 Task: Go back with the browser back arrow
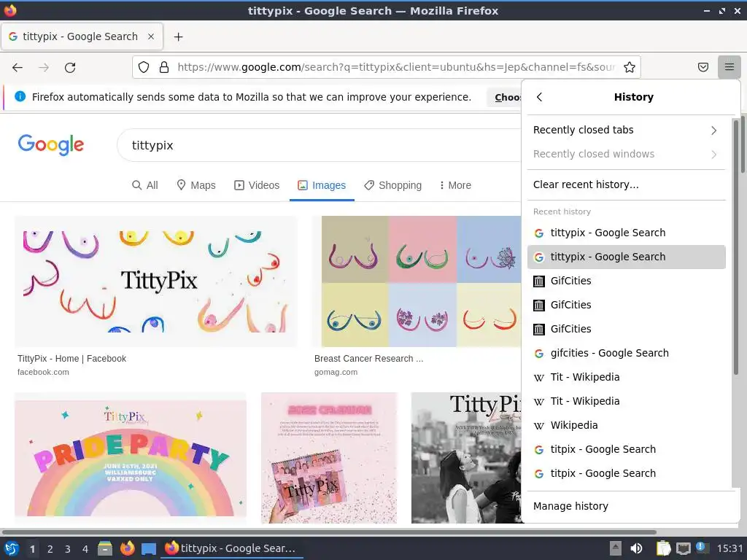(18, 68)
